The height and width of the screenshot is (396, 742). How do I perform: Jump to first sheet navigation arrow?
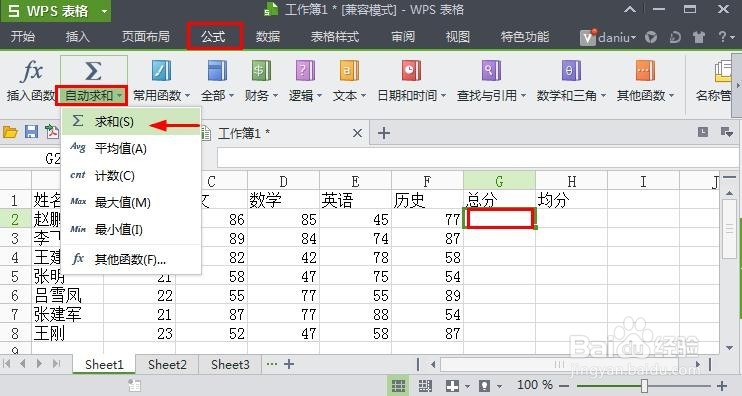[7, 363]
